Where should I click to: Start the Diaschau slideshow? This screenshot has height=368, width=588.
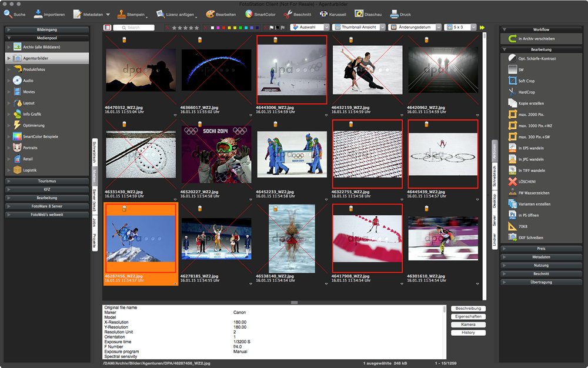tap(359, 14)
